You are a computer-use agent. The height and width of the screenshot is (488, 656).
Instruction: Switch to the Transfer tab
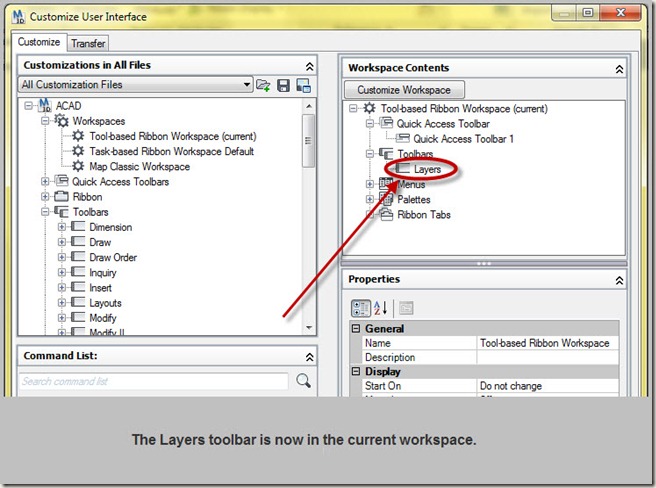tap(88, 43)
